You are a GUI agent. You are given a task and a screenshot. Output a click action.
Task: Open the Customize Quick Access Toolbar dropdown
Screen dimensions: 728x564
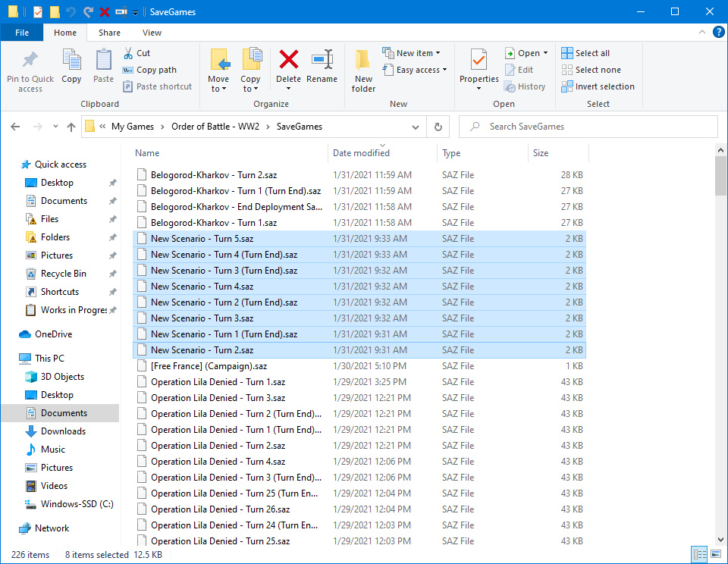tap(135, 13)
